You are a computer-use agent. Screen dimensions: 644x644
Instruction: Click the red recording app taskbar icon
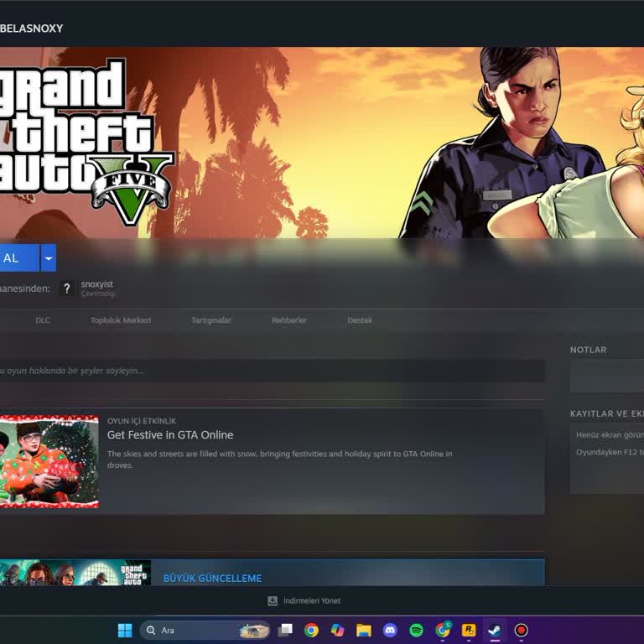point(522,630)
